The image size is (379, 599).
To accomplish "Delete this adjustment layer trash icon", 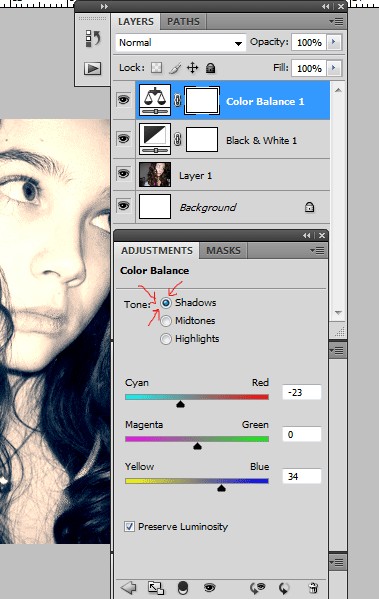I will point(313,588).
